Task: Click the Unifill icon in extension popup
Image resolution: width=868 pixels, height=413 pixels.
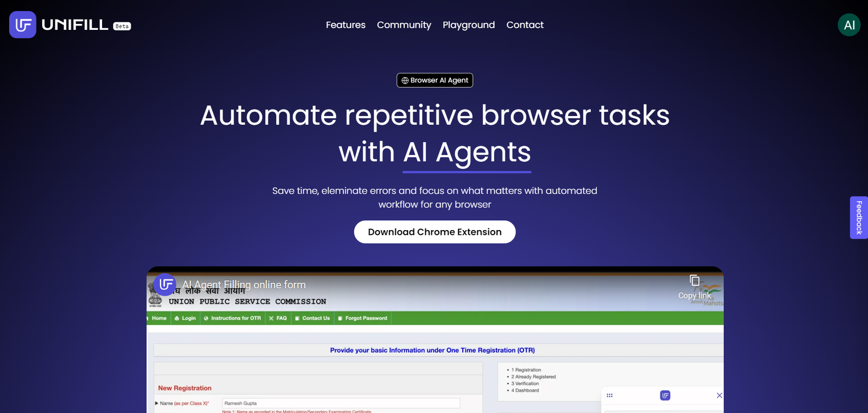Action: pos(665,396)
